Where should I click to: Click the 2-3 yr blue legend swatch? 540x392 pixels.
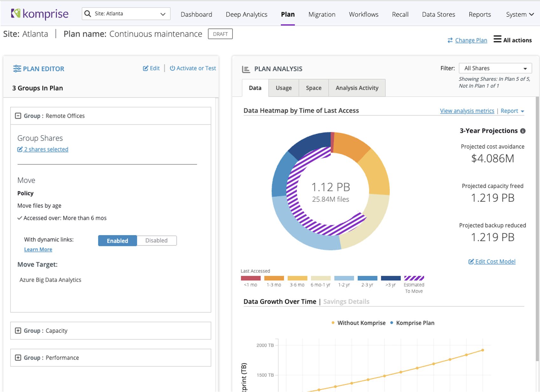367,278
